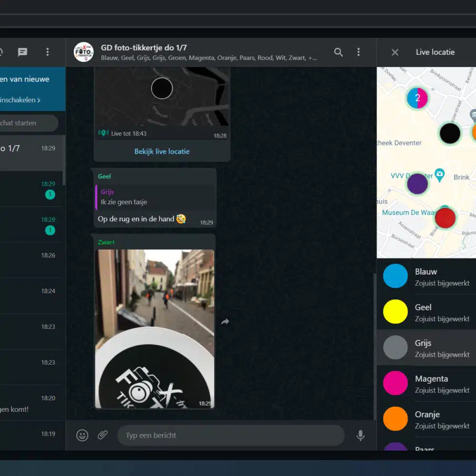
Task: Click the GD foto-tikkertje group avatar
Action: (x=84, y=52)
